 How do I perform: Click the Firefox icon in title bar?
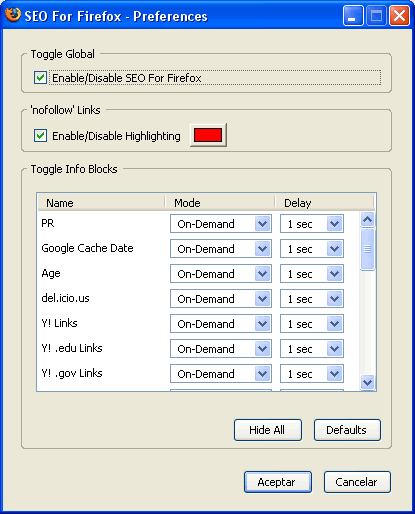[13, 15]
